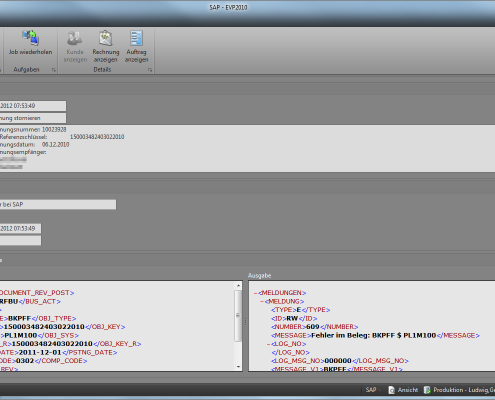The width and height of the screenshot is (495, 400).
Task: Click the Ansicht icon in status bar
Action: coord(392,390)
